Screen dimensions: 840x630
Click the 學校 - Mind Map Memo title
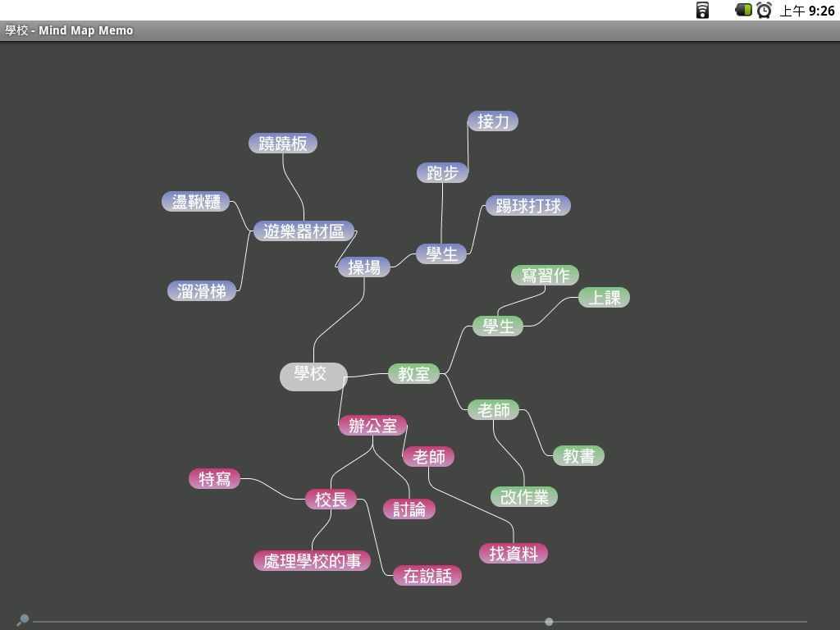click(69, 30)
